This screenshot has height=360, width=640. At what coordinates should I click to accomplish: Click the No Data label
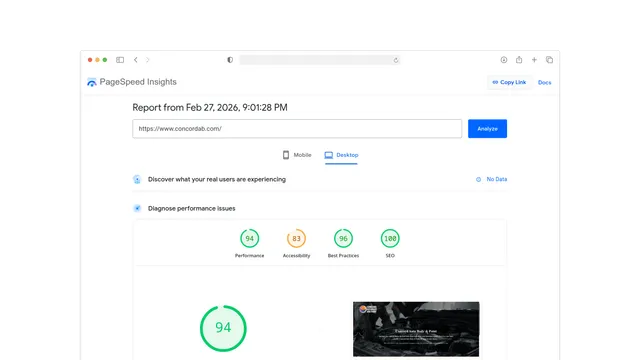coord(497,179)
